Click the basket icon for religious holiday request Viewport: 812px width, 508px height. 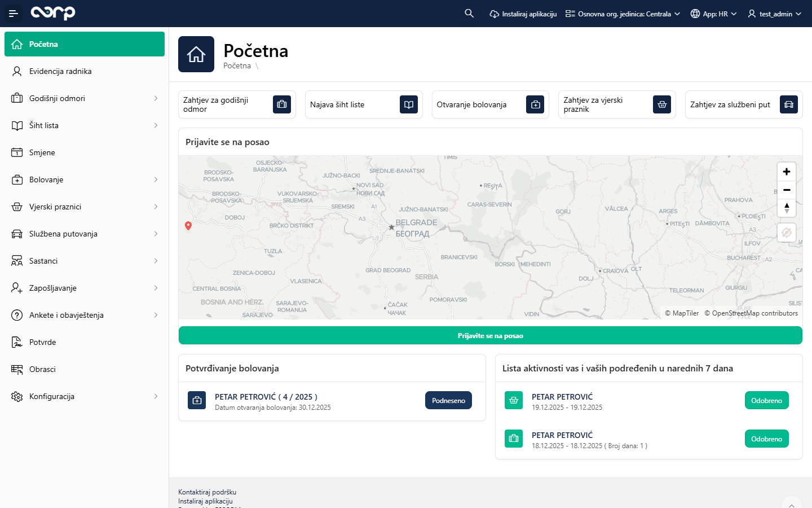pyautogui.click(x=662, y=104)
